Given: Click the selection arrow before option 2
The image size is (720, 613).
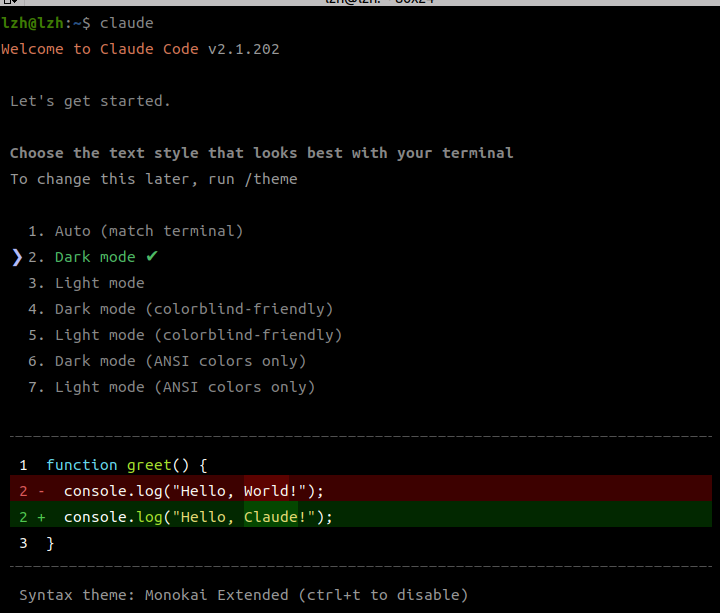Looking at the screenshot, I should 17,258.
